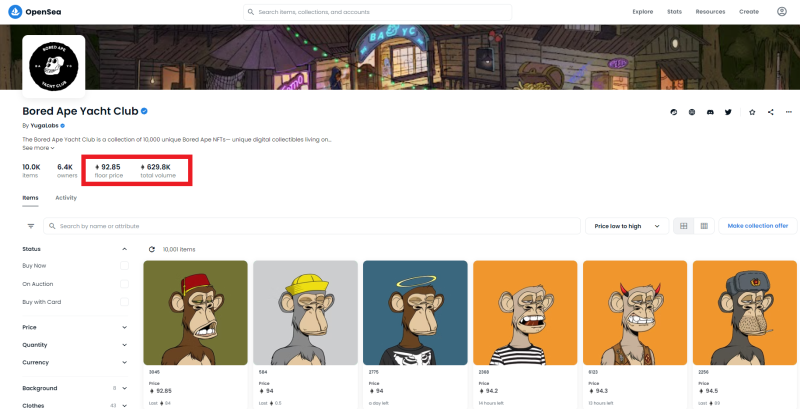Add collection to watchlist star
This screenshot has width=800, height=409.
752,112
